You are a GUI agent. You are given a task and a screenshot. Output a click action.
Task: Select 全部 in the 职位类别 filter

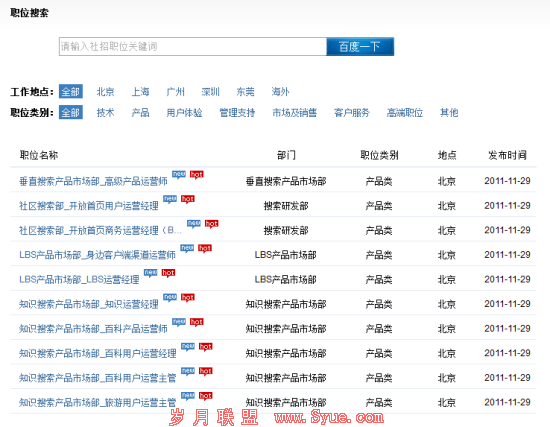point(71,112)
